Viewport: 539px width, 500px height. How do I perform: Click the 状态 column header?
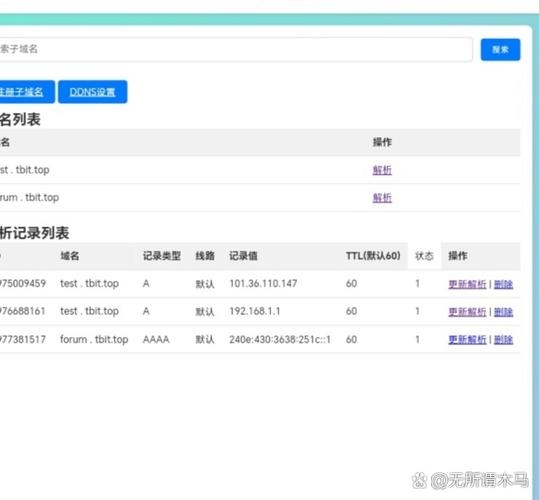(424, 256)
